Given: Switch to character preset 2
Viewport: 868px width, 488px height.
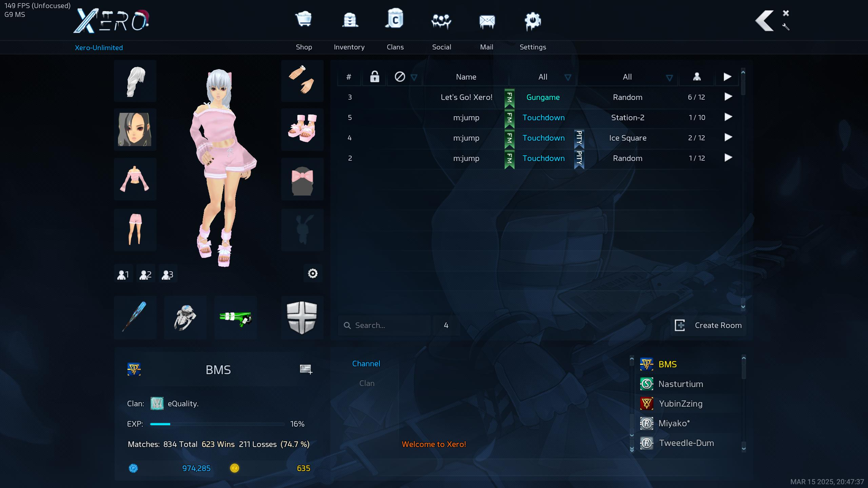Looking at the screenshot, I should point(146,274).
